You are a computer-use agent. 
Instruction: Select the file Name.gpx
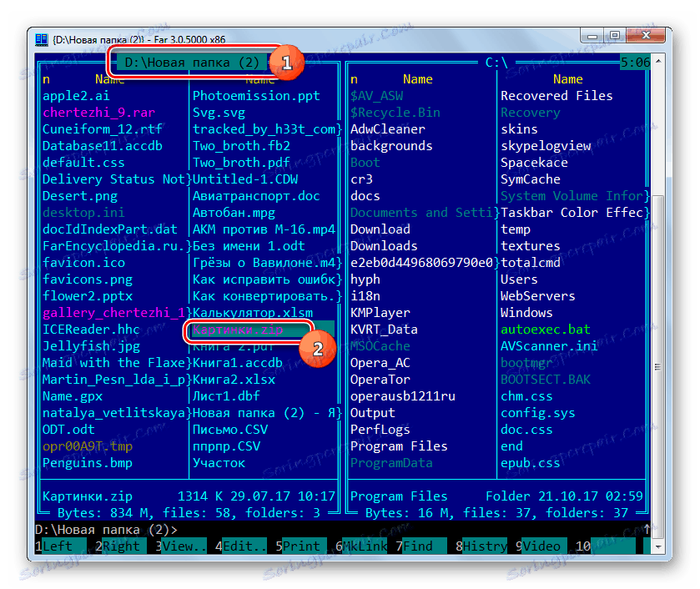(73, 396)
